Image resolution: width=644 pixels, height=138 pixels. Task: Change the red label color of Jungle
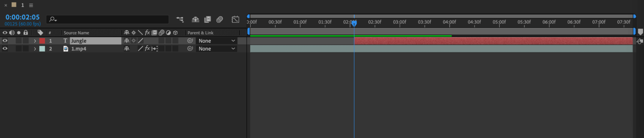coord(42,41)
